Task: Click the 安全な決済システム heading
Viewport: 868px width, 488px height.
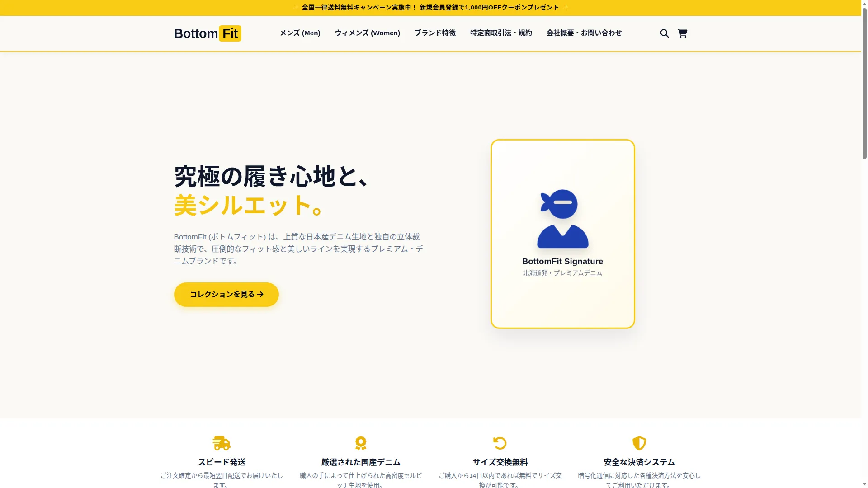Action: [639, 462]
